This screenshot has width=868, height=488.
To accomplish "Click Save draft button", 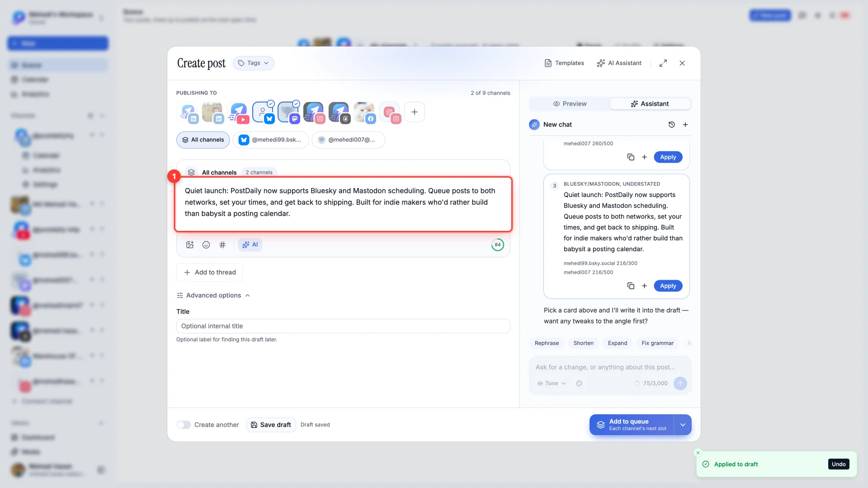I will 271,425.
